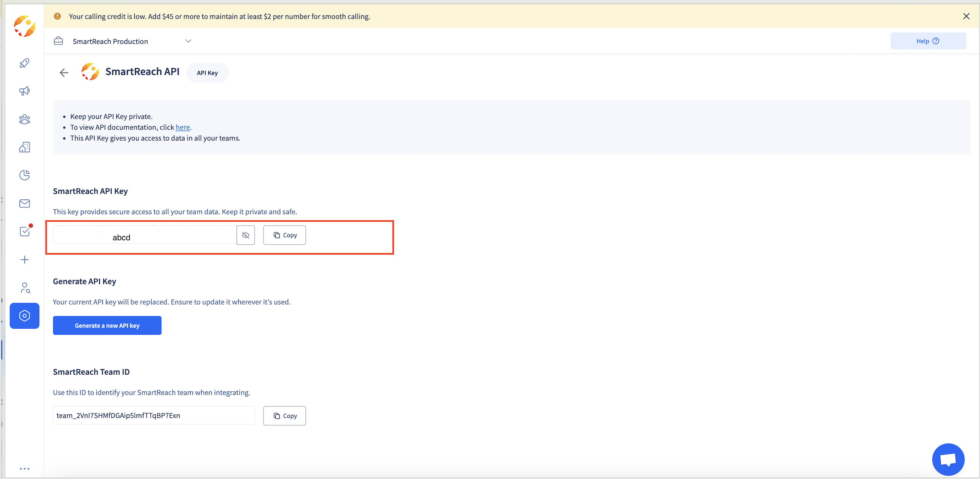The height and width of the screenshot is (479, 980).
Task: Click the 'SmartReach API' page title
Action: (142, 72)
